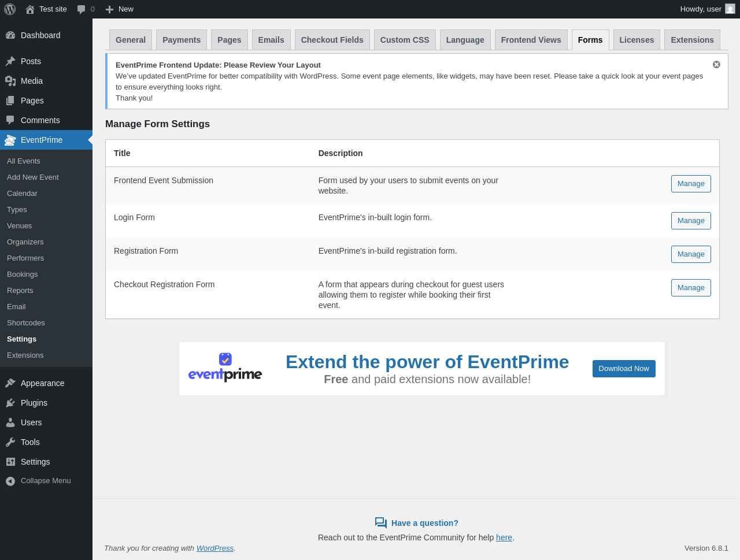Click the user avatar in admin bar

click(x=730, y=9)
